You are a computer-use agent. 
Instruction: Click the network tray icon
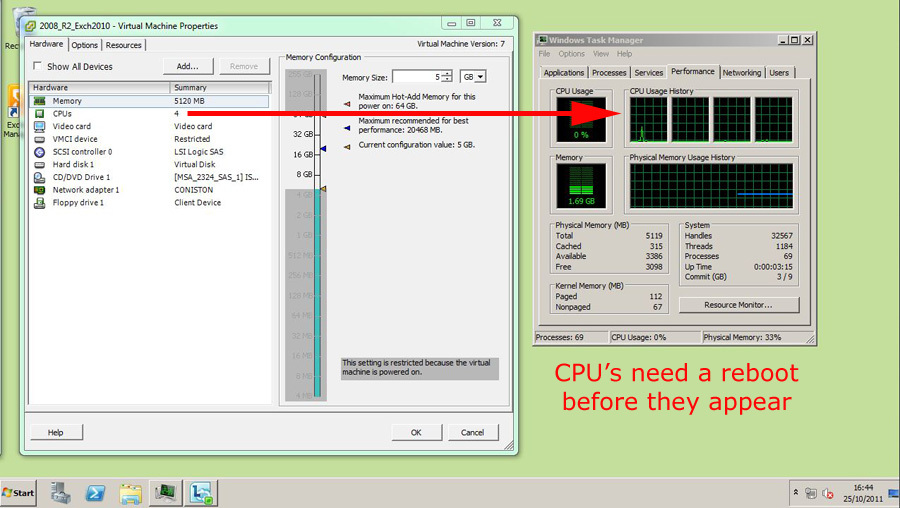[x=810, y=493]
